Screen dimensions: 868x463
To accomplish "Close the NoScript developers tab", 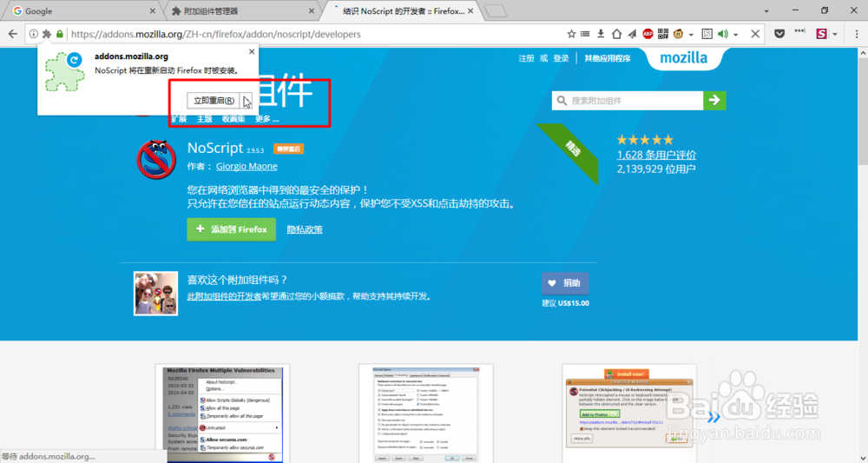I will tap(470, 10).
